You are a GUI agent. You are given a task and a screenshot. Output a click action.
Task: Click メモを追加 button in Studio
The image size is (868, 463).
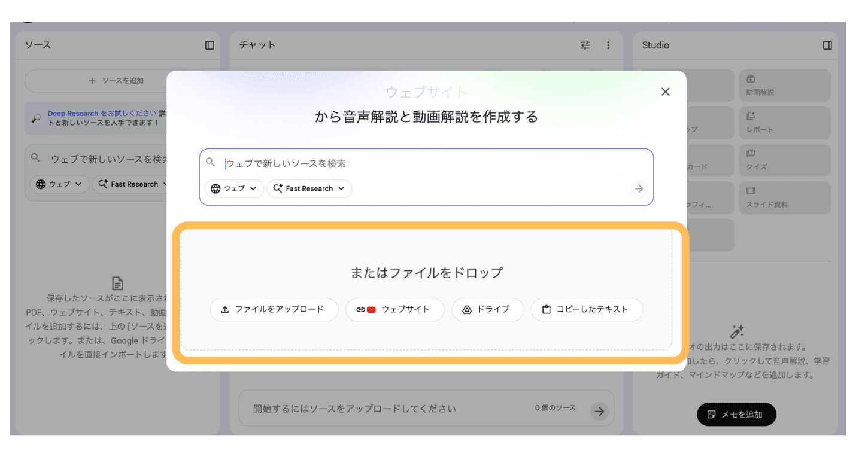click(736, 415)
